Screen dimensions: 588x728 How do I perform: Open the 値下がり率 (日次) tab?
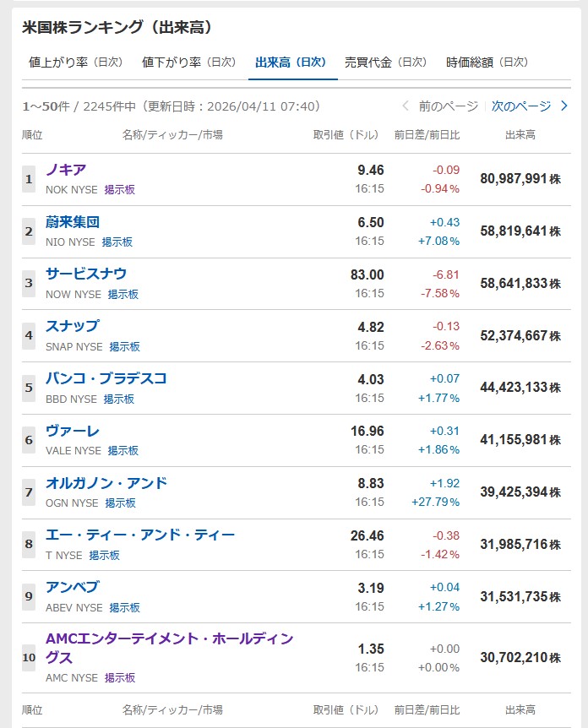point(188,62)
